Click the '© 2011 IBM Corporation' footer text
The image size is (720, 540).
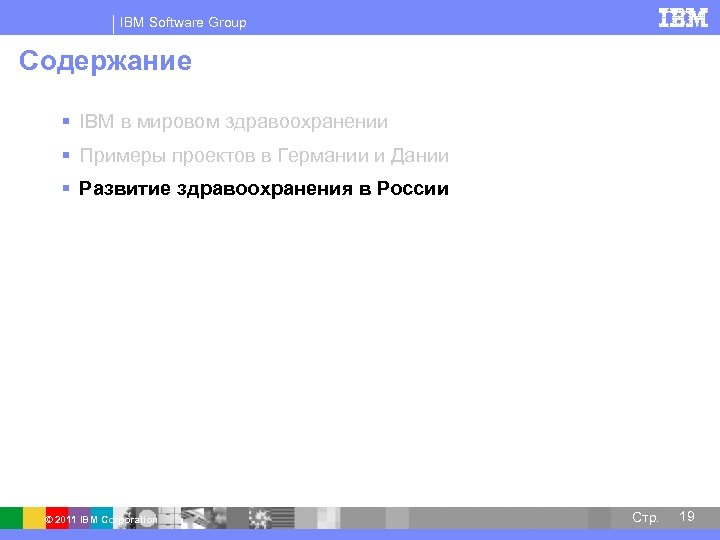coord(101,520)
